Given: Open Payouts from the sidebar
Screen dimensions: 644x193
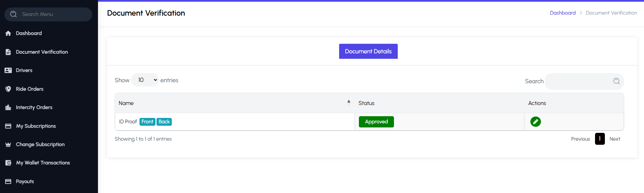Looking at the screenshot, I should (25, 181).
